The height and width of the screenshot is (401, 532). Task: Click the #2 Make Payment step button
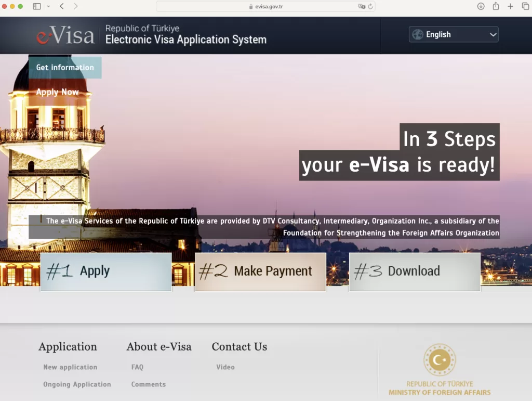tap(261, 271)
